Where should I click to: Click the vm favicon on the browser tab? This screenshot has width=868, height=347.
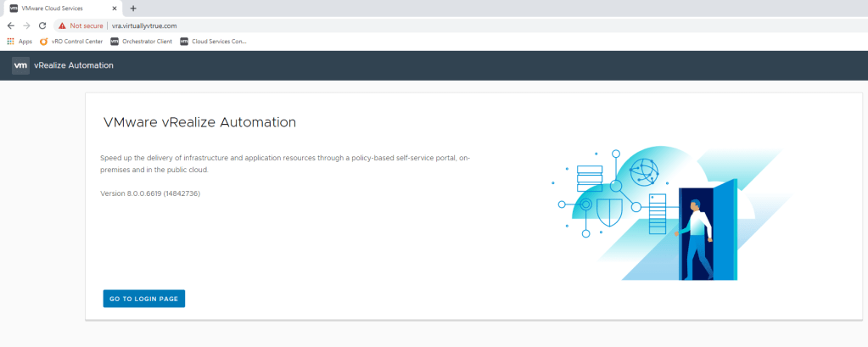14,8
